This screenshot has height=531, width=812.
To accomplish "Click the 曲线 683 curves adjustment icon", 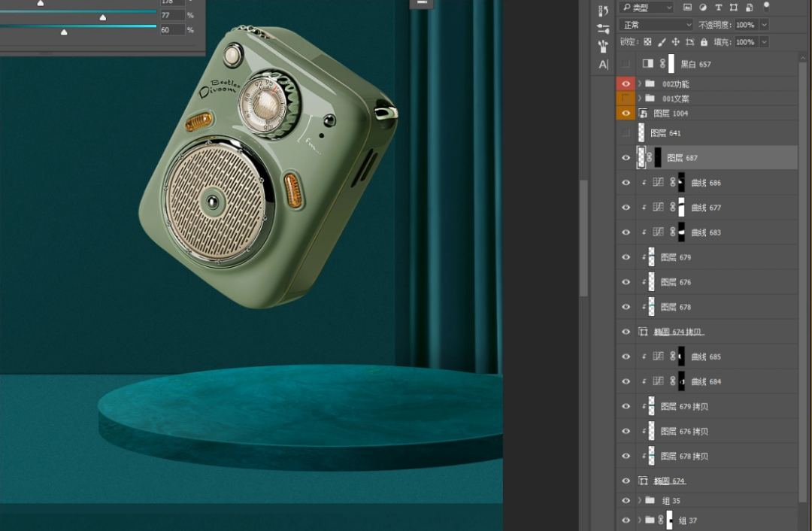I will pyautogui.click(x=658, y=232).
